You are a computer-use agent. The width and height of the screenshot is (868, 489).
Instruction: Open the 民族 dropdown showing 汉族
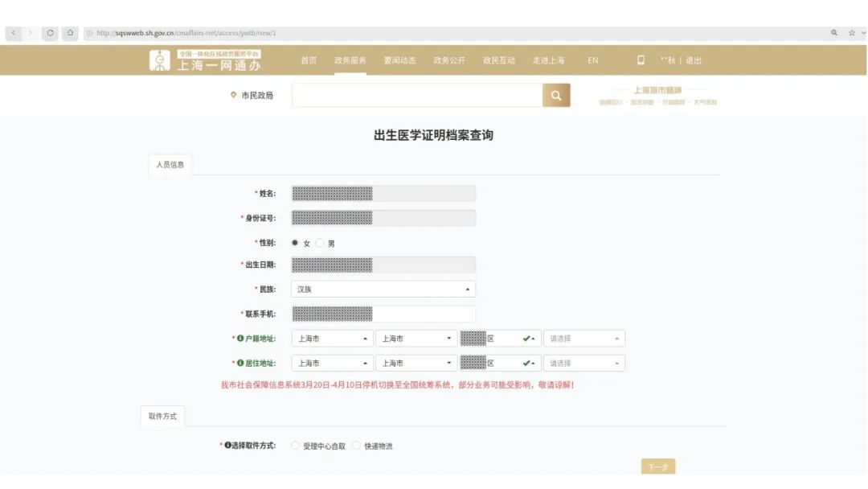click(x=383, y=289)
